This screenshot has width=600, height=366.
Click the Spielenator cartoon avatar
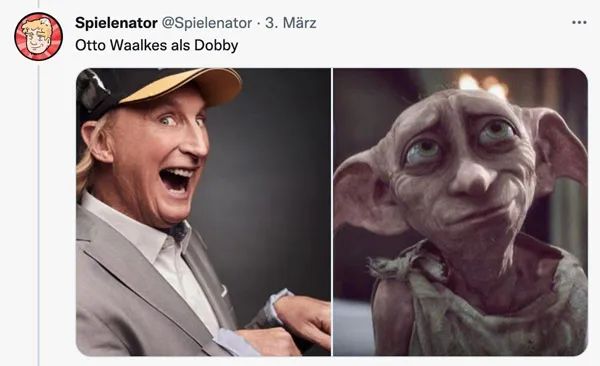pyautogui.click(x=38, y=37)
